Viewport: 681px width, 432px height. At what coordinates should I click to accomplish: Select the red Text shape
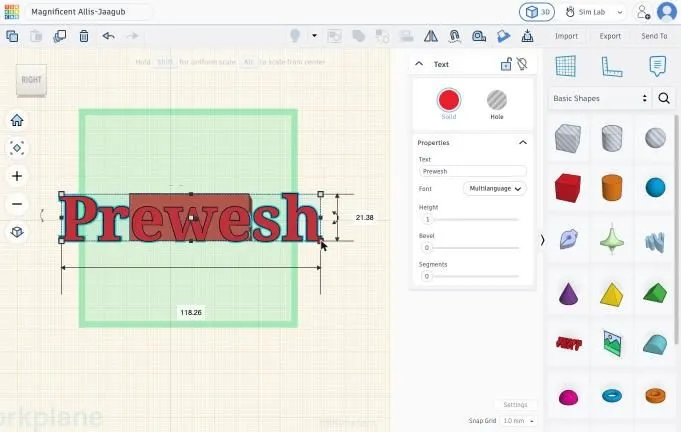(x=569, y=344)
